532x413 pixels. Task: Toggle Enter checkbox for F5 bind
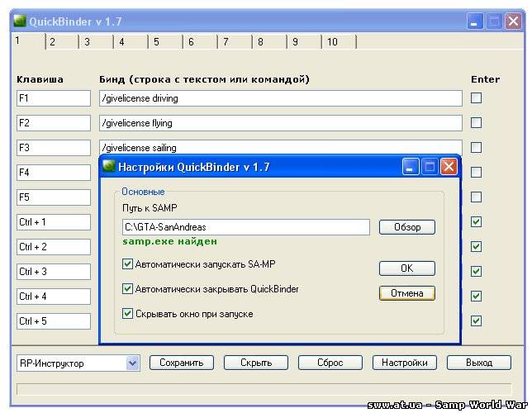tap(476, 197)
